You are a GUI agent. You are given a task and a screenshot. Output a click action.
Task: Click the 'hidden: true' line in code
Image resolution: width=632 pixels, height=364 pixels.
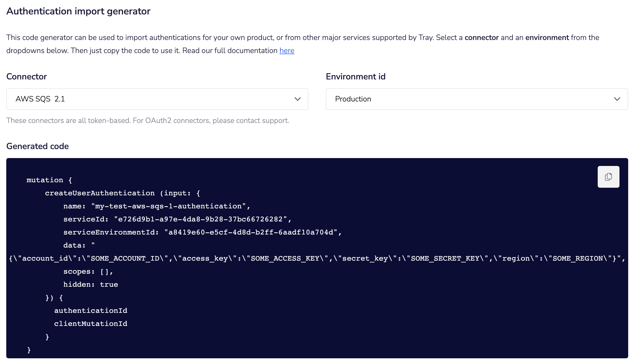91,285
